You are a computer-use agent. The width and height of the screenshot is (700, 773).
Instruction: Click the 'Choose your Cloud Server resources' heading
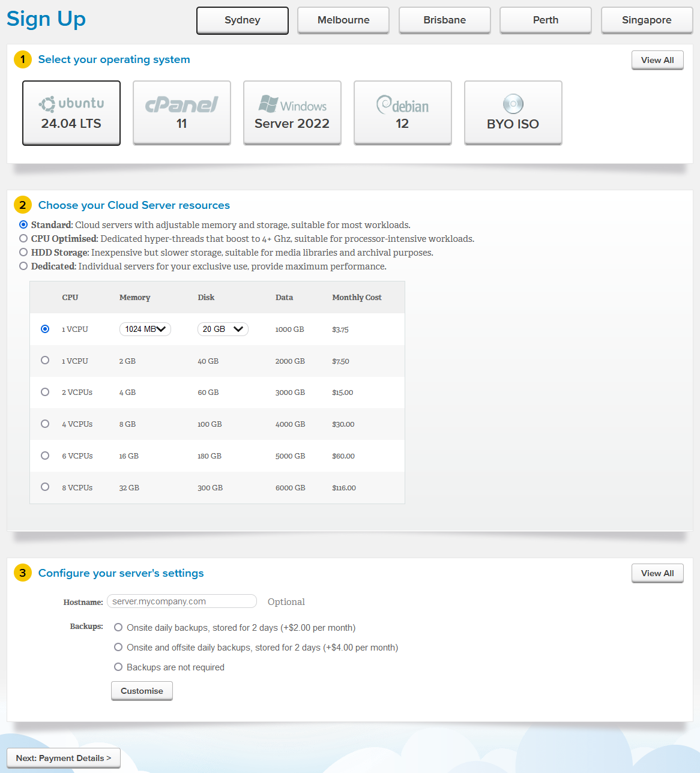click(134, 205)
